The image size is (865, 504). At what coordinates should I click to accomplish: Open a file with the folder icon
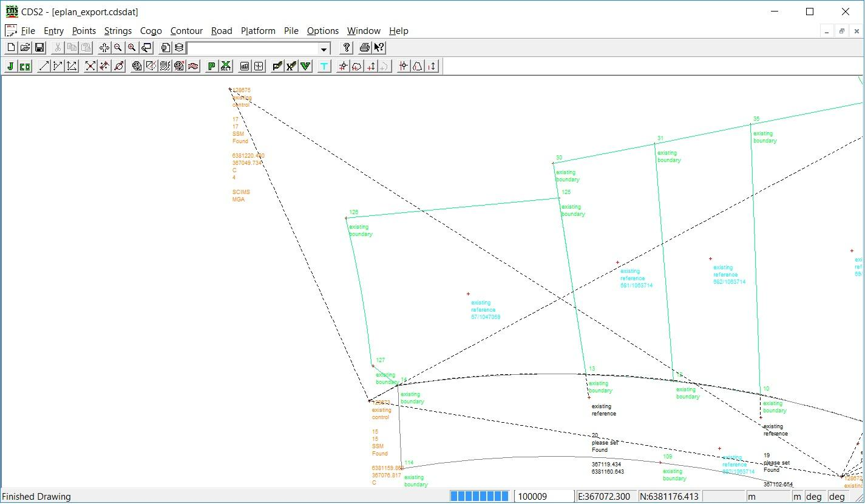coord(25,48)
